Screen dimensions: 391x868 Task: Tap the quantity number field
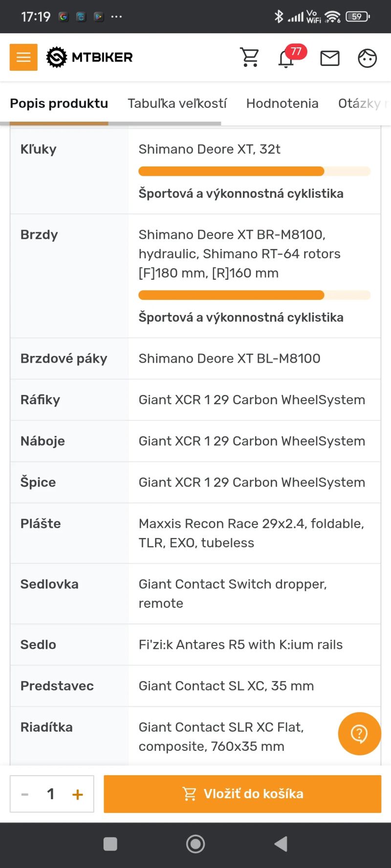[x=51, y=794]
